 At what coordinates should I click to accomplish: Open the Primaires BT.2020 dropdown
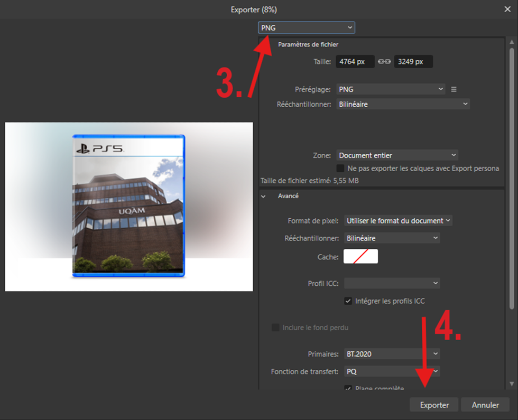[x=392, y=353]
